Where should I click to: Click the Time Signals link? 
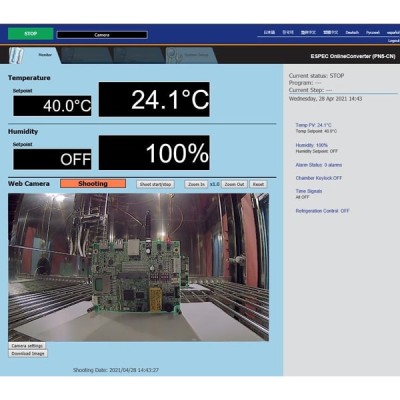(x=309, y=191)
